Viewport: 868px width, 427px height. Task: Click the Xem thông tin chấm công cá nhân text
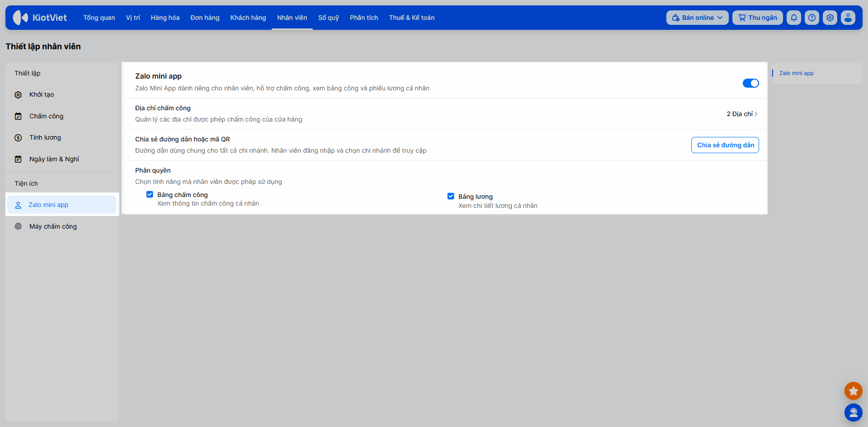tap(208, 203)
